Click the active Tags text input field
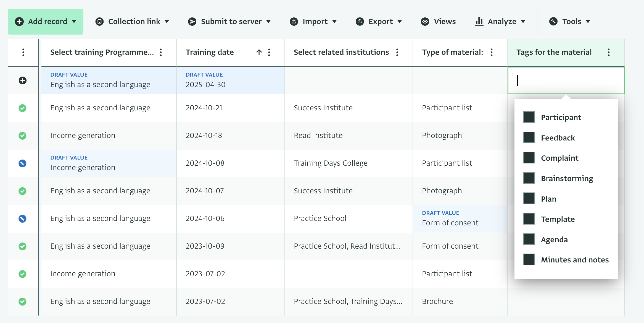Viewport: 644px width, 323px height. tap(566, 80)
